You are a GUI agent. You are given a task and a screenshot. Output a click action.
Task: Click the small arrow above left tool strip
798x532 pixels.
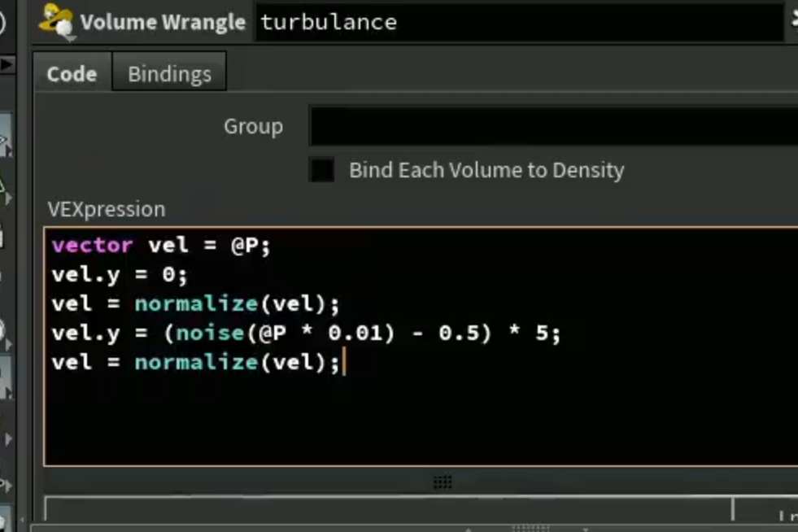7,64
